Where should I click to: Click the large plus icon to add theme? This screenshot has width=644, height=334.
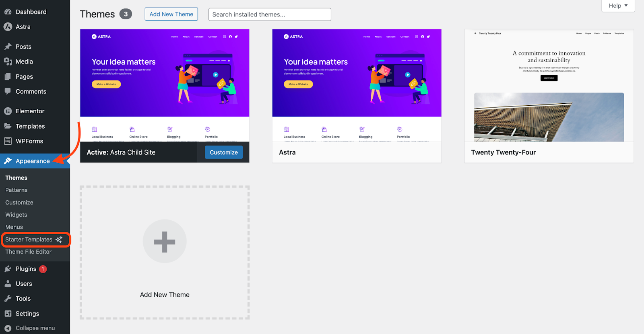165,242
